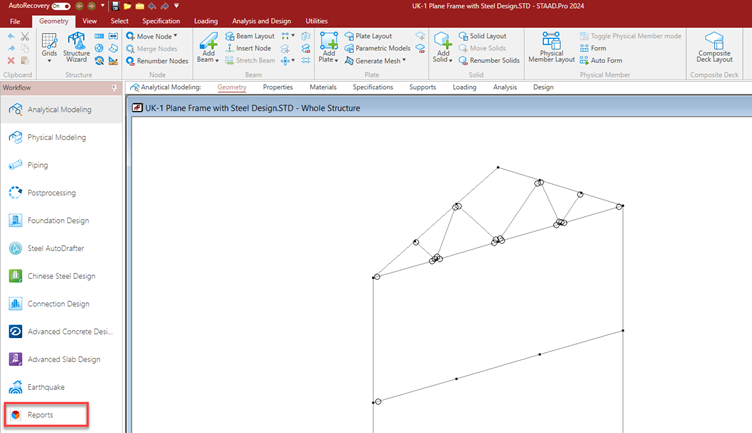The image size is (752, 433).
Task: Click the redo arrow in title bar
Action: point(164,6)
